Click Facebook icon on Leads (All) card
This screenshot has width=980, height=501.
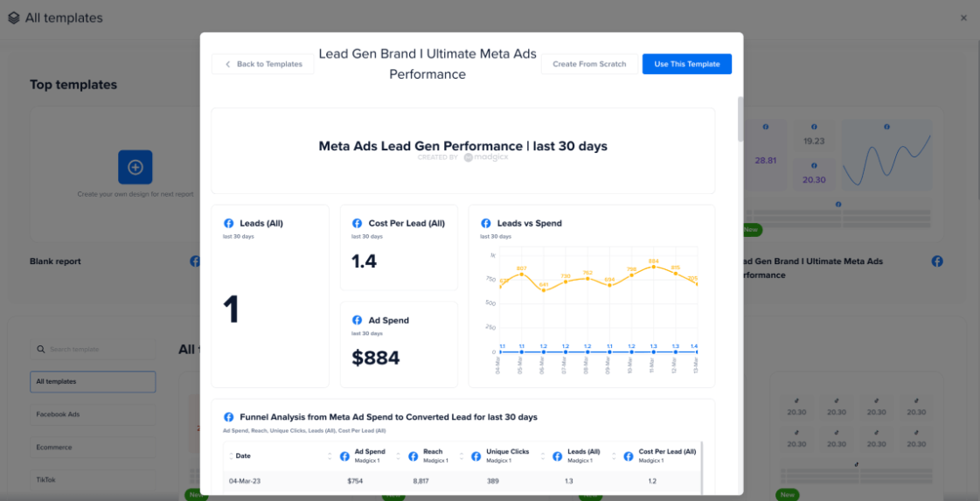(x=229, y=223)
